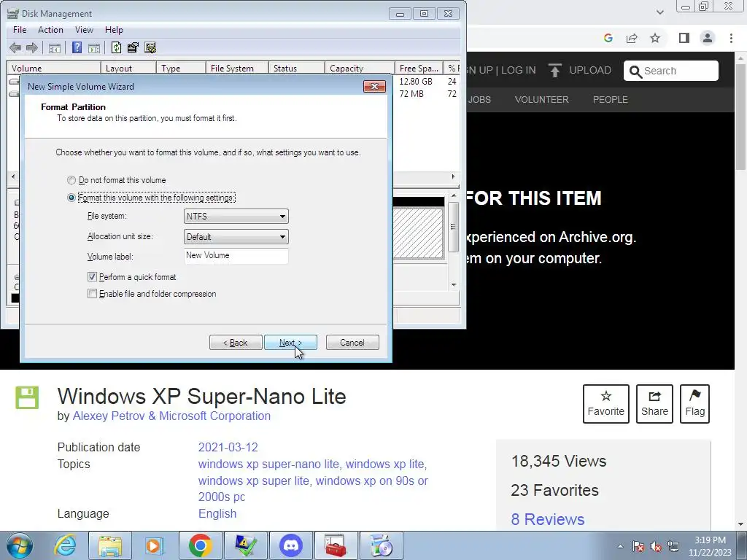Click the Forward arrow in Disk Management toolbar
Viewport: 747px width, 560px height.
(32, 47)
